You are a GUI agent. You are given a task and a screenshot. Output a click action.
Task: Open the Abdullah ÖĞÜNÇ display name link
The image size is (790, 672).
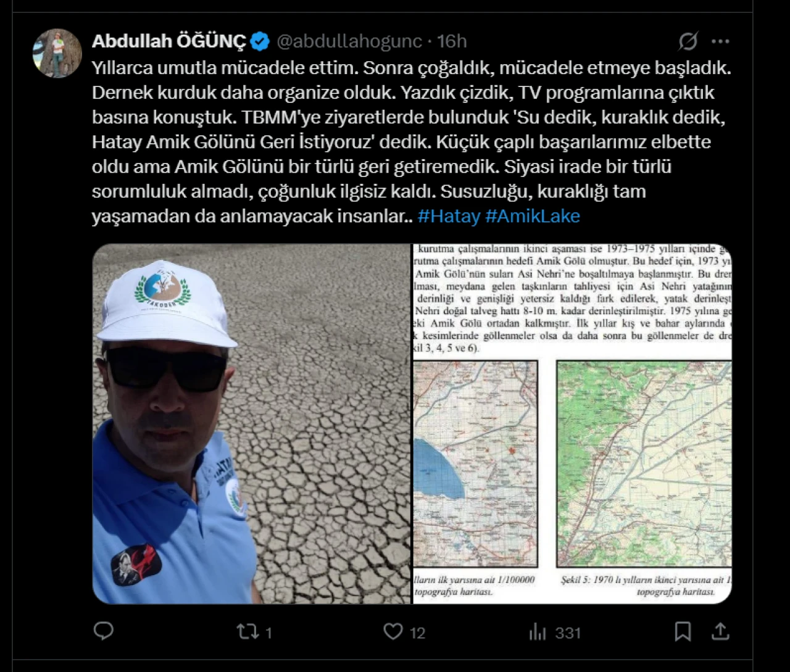click(x=169, y=41)
